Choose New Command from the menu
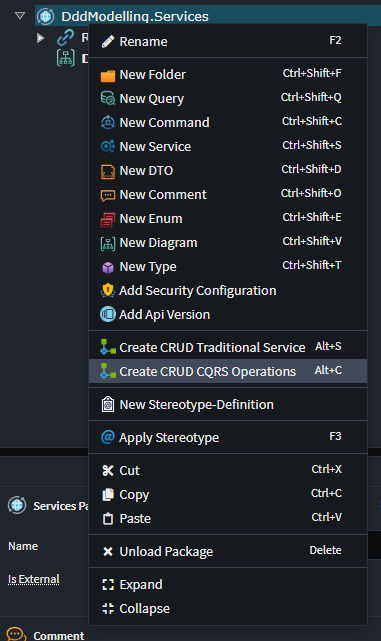Image resolution: width=381 pixels, height=641 pixels. (228, 122)
